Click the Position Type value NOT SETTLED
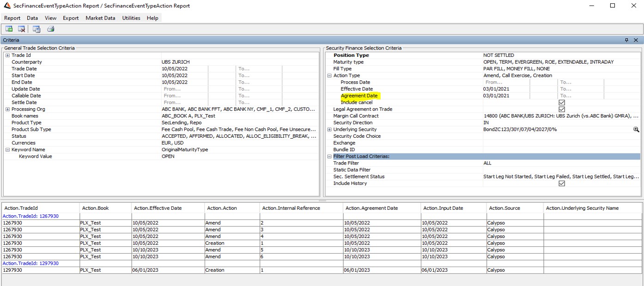 (x=498, y=55)
